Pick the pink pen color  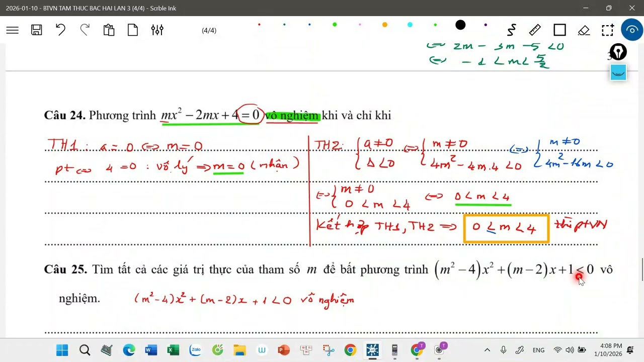click(360, 25)
